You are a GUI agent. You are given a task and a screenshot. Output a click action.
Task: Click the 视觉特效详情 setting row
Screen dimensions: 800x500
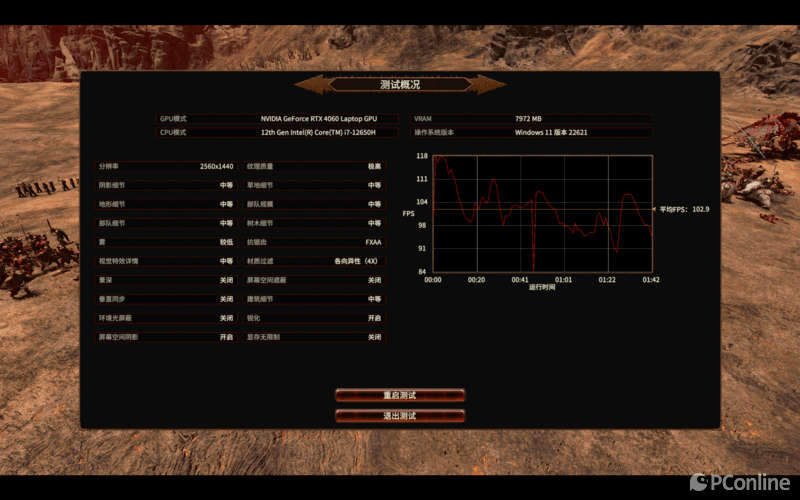[166, 261]
